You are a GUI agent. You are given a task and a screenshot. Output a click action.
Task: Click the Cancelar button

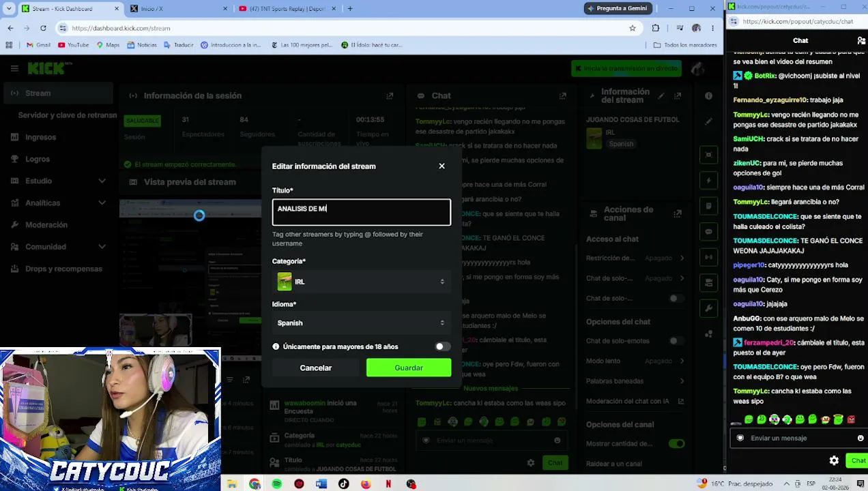315,368
